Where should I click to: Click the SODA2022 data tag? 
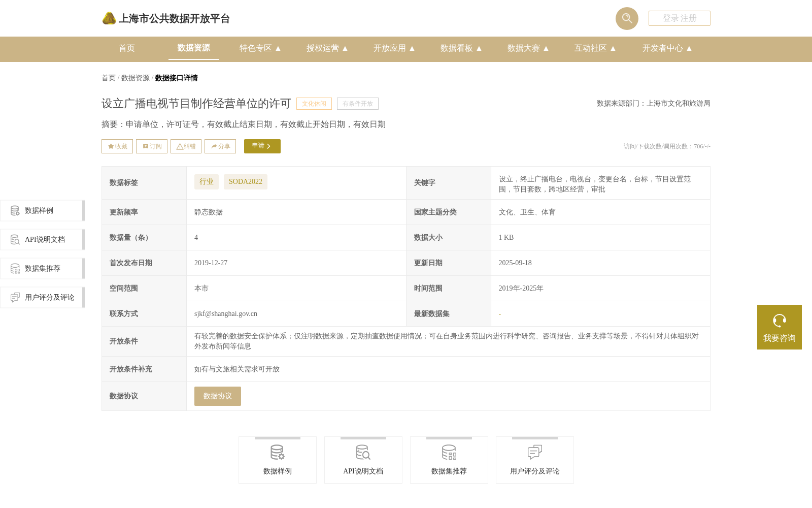[246, 182]
